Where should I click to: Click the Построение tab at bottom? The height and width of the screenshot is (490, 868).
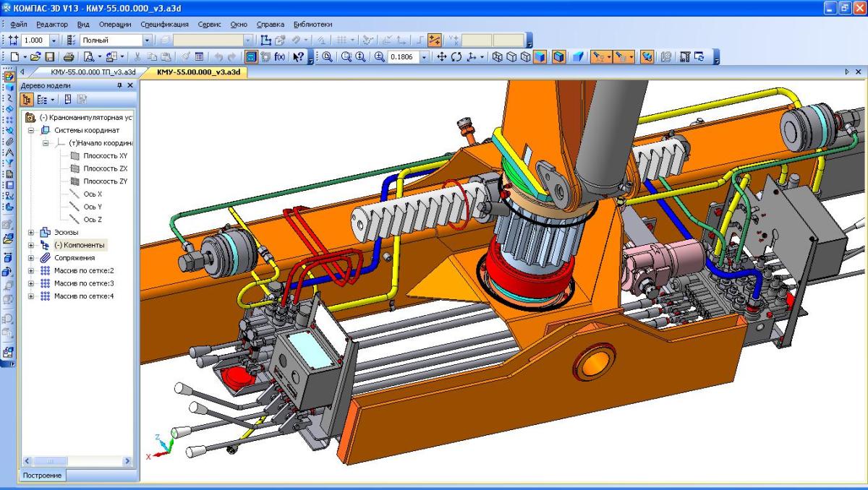click(42, 475)
